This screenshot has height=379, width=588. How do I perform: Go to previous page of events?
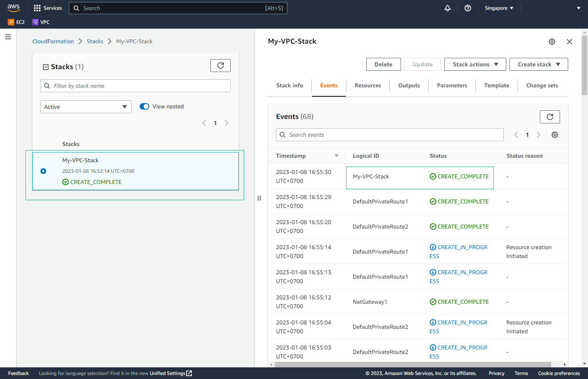(516, 135)
